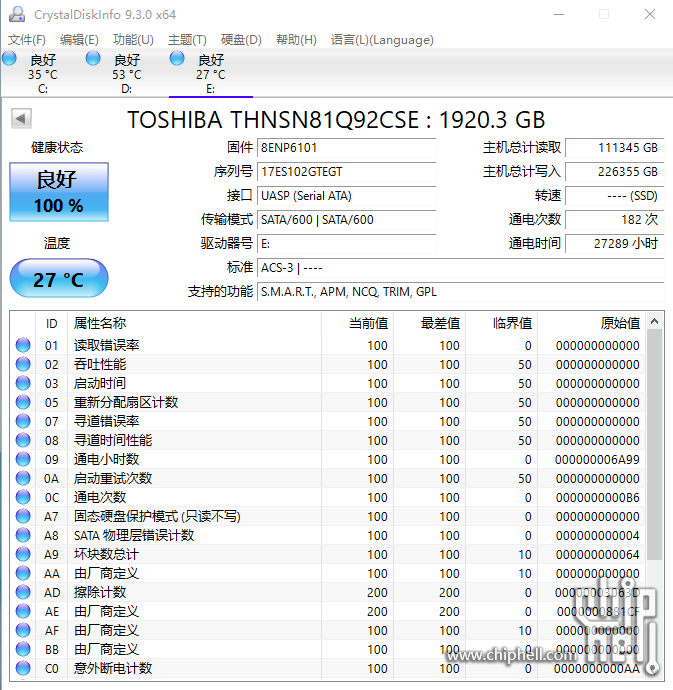Open the 语言(L)(Language) menu

(x=382, y=40)
